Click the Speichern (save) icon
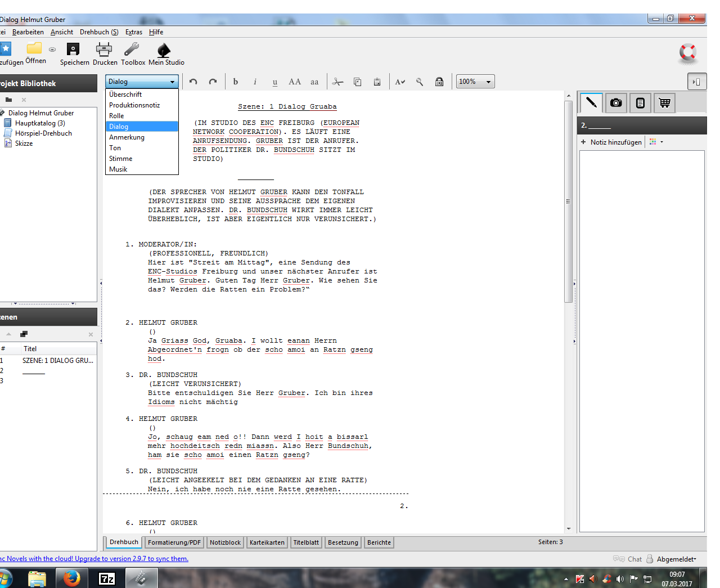Image resolution: width=720 pixels, height=588 pixels. (74, 51)
